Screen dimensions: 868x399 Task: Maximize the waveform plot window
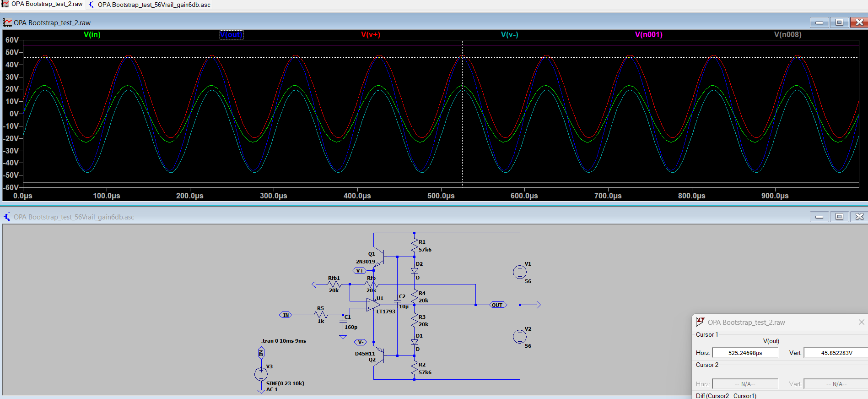[x=839, y=22]
